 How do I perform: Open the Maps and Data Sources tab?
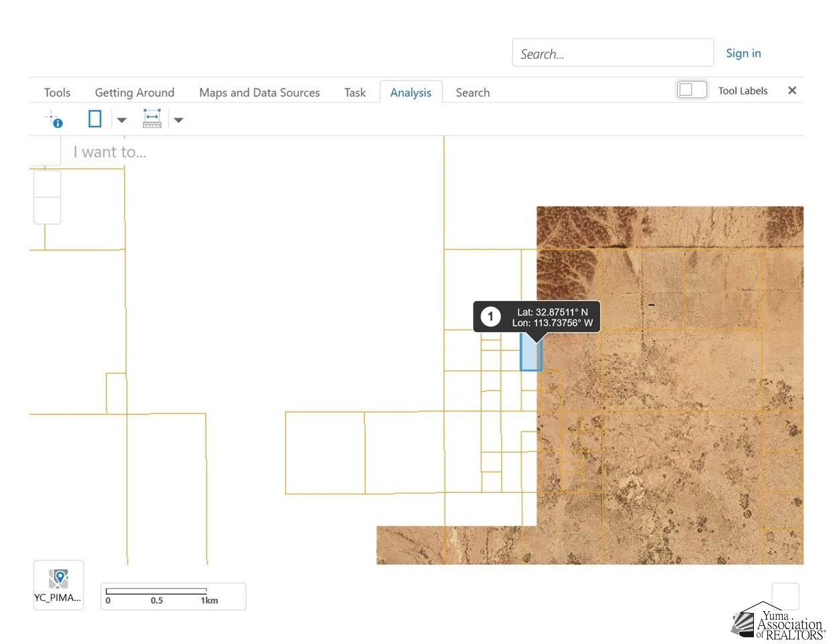259,93
